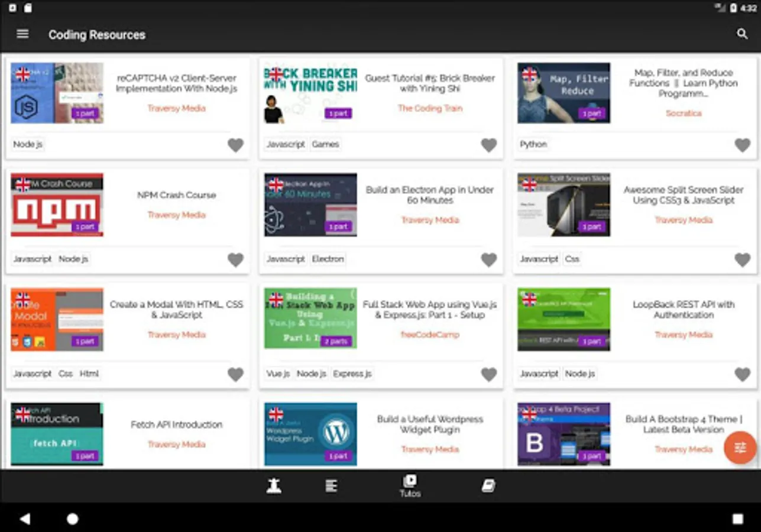This screenshot has height=532, width=761.
Task: Open the Electron App thumbnail
Action: coord(310,205)
